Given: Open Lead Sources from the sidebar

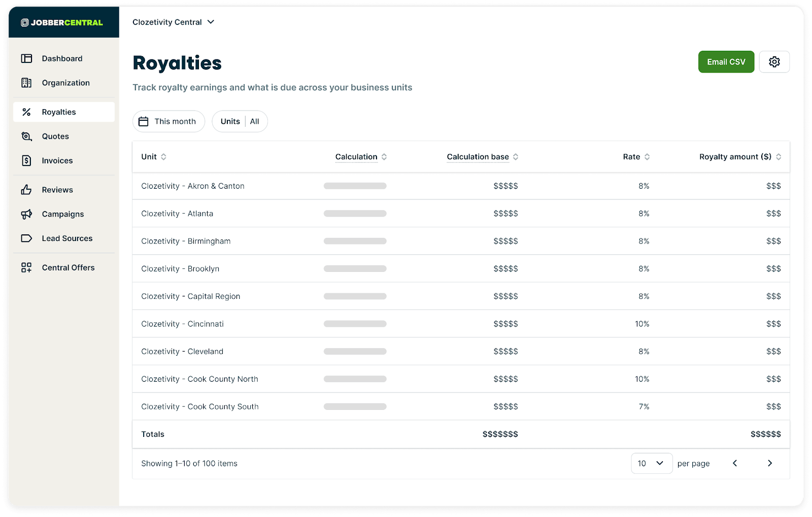Looking at the screenshot, I should click(x=67, y=238).
